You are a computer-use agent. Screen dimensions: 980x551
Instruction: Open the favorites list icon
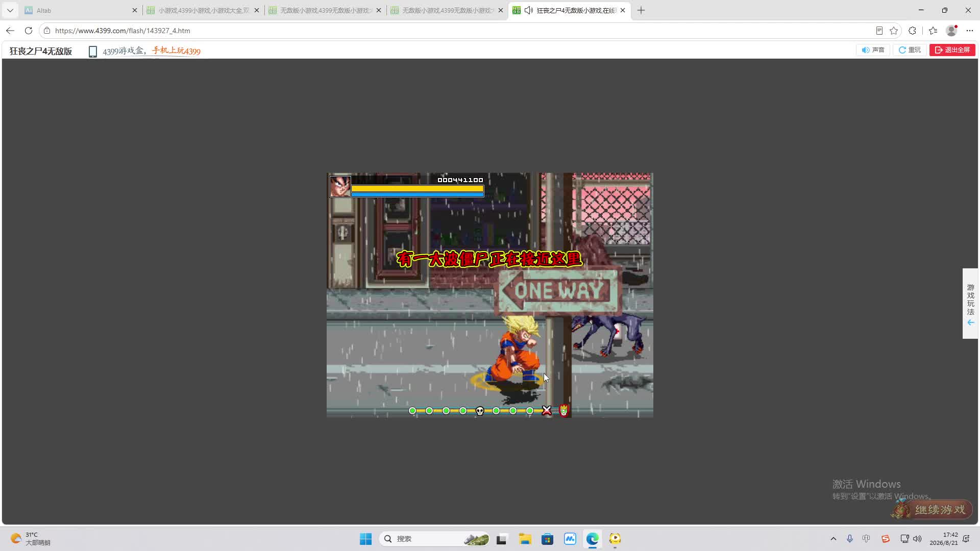[x=933, y=31]
